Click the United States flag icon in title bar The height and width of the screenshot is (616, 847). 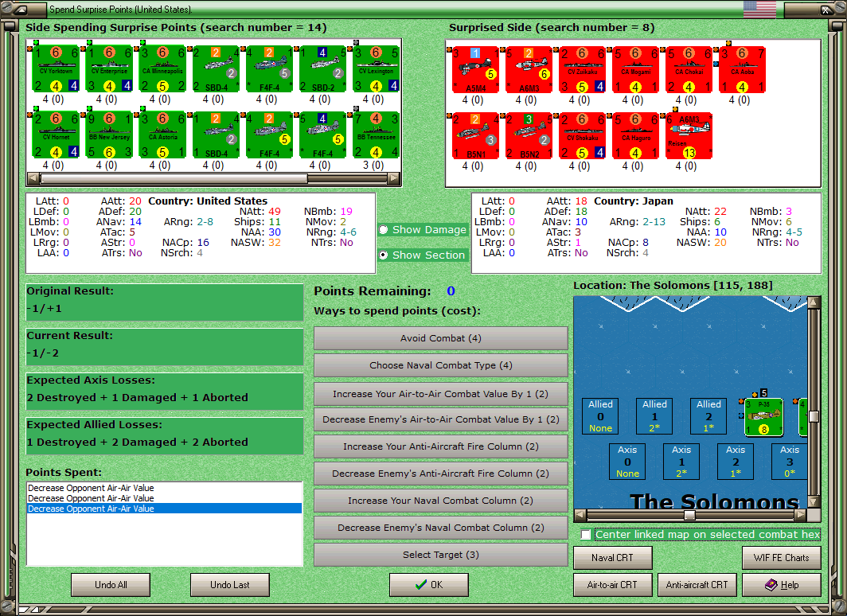click(x=759, y=10)
